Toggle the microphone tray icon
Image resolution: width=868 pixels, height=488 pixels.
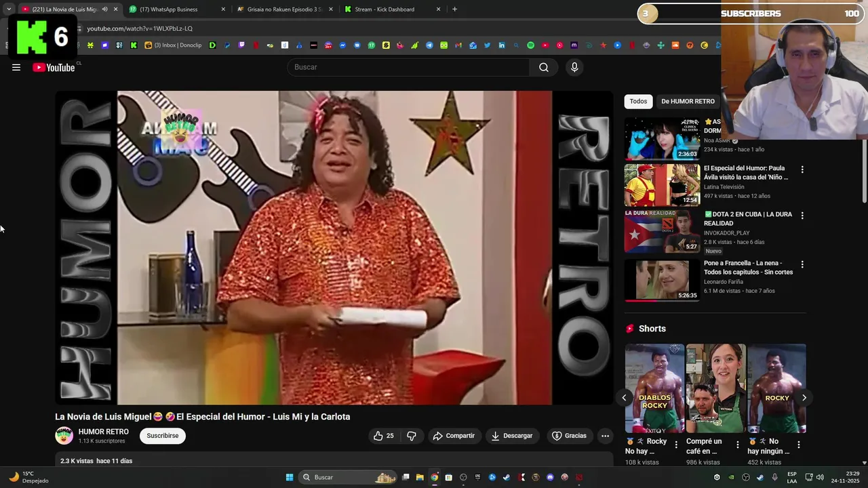(x=775, y=477)
